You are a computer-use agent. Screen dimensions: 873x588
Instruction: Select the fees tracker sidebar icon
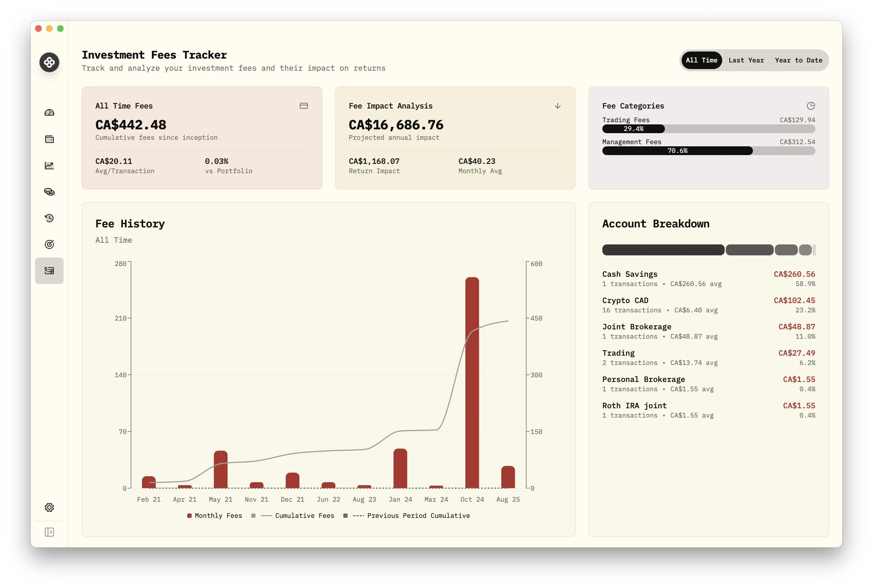(49, 270)
